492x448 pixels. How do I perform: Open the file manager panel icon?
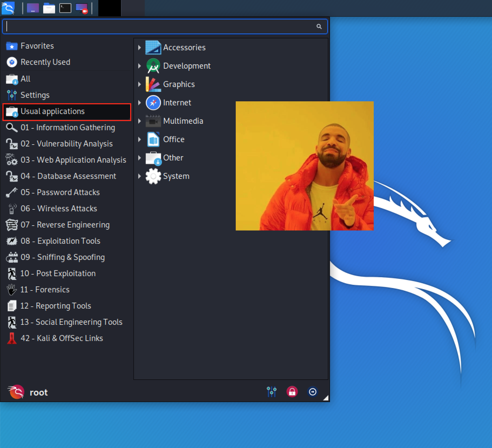click(x=49, y=8)
